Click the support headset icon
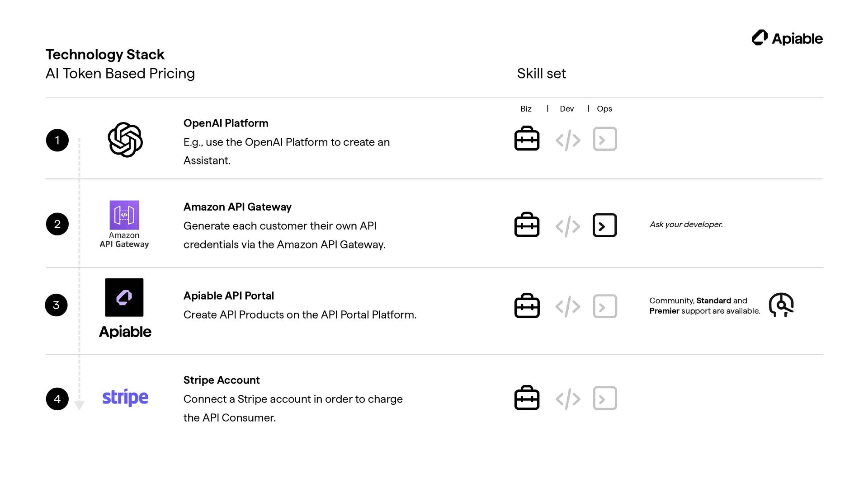 click(x=781, y=305)
